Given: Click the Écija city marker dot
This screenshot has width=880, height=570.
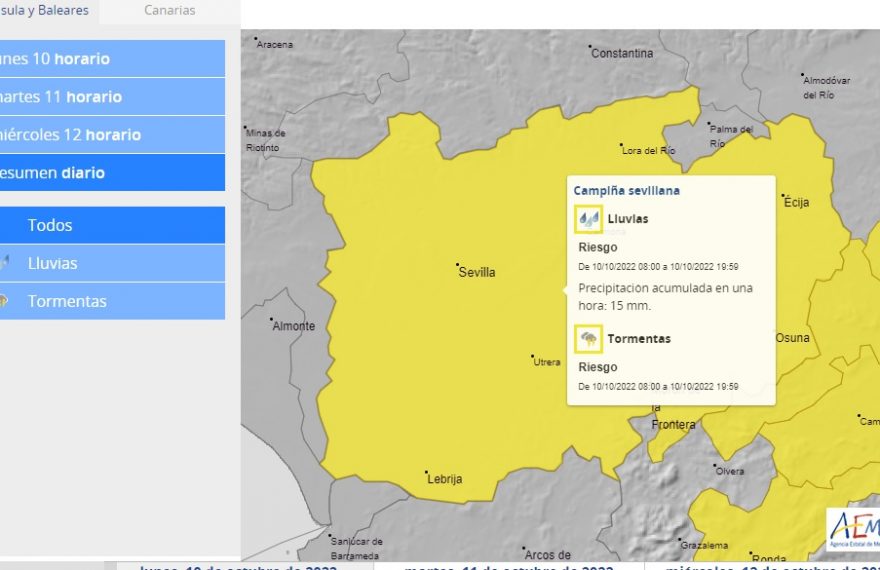Looking at the screenshot, I should click(x=785, y=195).
